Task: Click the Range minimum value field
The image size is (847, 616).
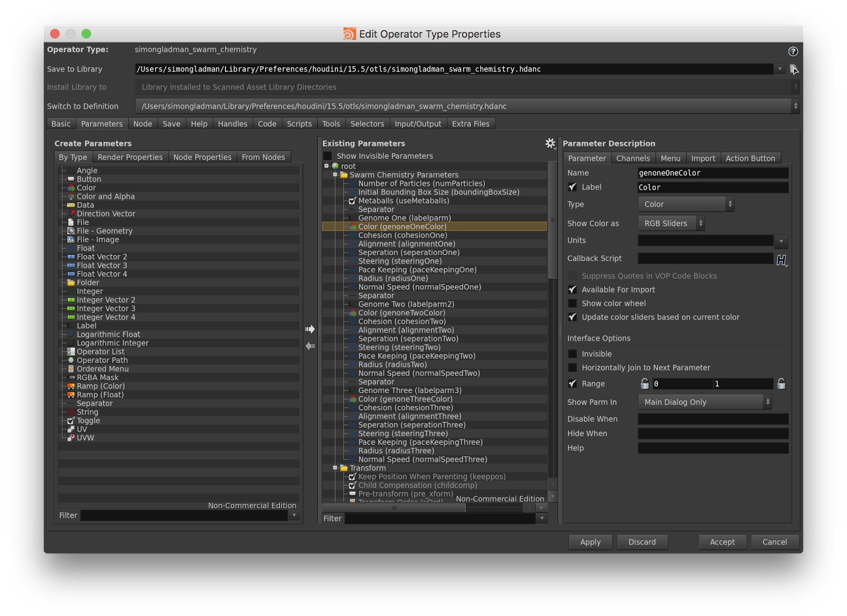Action: click(681, 384)
